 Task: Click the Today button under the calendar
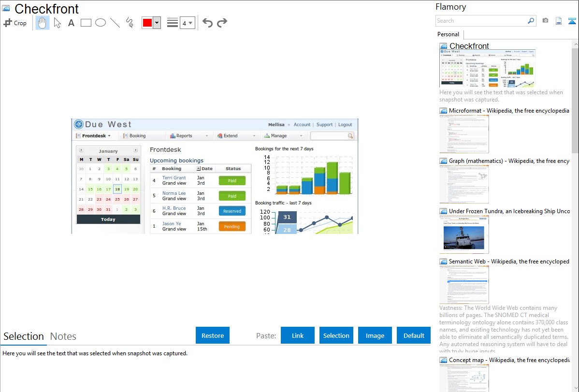pyautogui.click(x=108, y=219)
